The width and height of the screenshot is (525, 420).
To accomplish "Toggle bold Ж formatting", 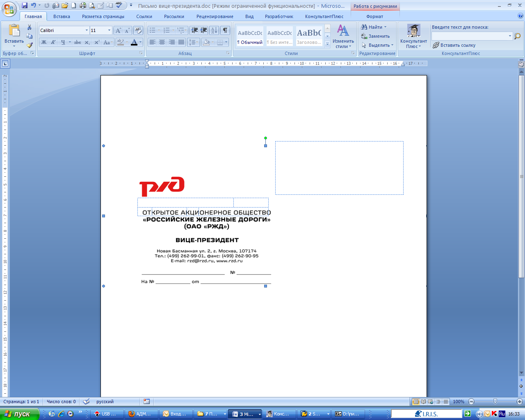I will tap(44, 42).
